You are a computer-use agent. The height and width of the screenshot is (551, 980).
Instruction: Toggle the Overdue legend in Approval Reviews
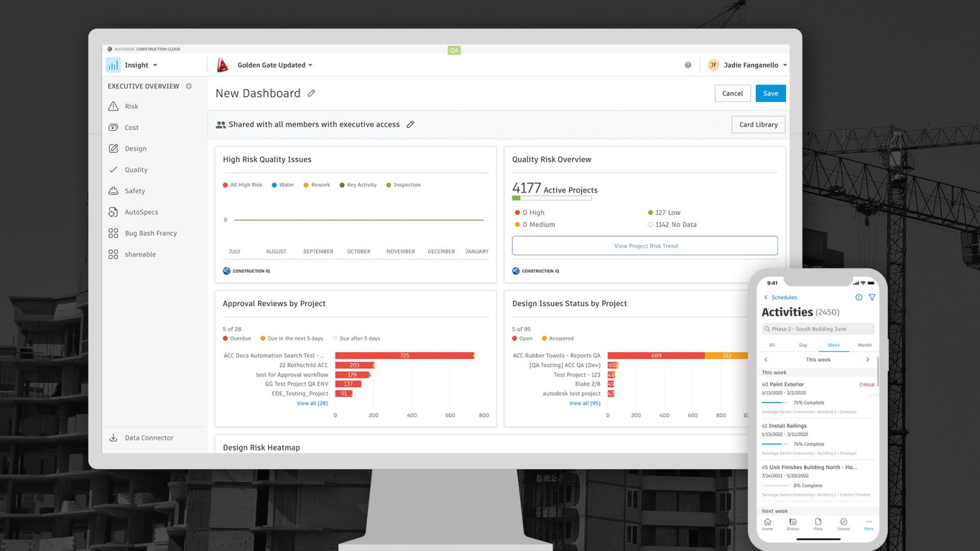237,339
